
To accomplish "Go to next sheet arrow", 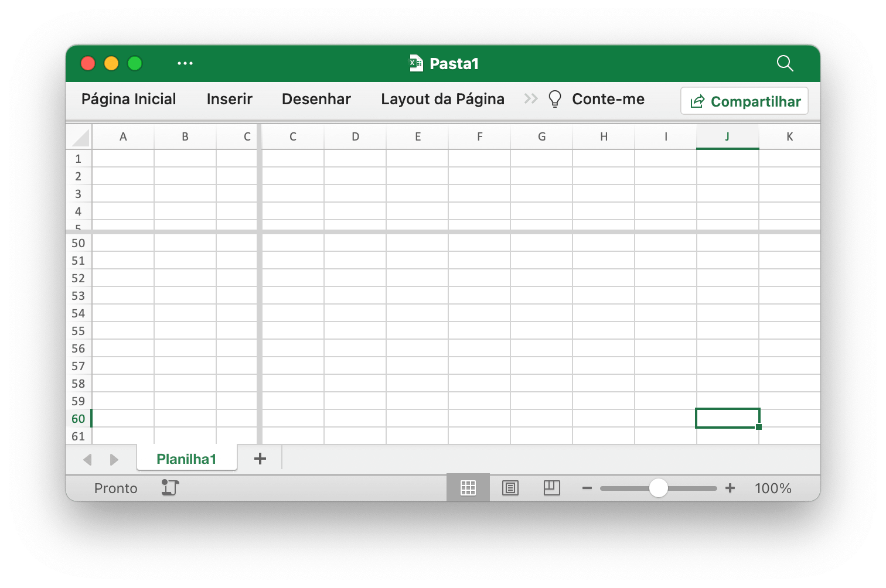I will [114, 460].
